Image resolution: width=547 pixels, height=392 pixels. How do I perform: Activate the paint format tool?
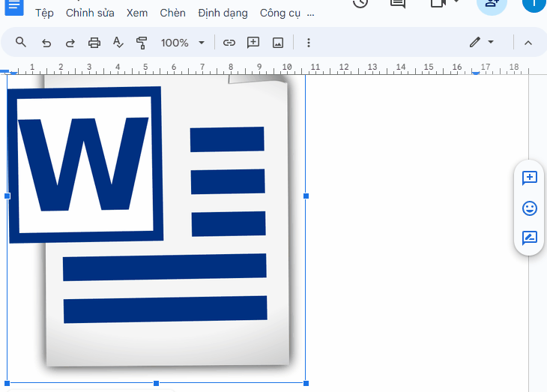[x=142, y=43]
